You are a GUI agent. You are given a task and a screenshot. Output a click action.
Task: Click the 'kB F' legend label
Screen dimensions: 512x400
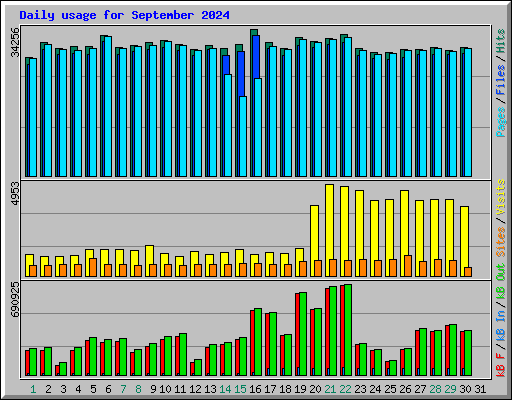click(x=501, y=365)
